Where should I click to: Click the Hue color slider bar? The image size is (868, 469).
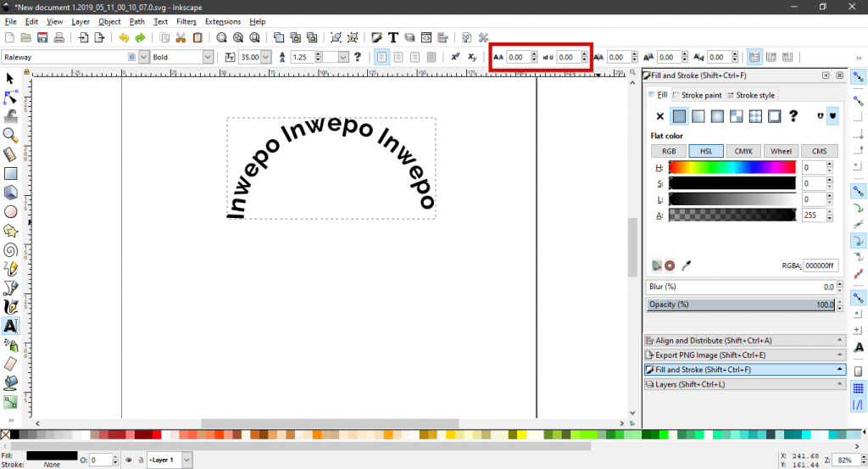[x=732, y=168]
